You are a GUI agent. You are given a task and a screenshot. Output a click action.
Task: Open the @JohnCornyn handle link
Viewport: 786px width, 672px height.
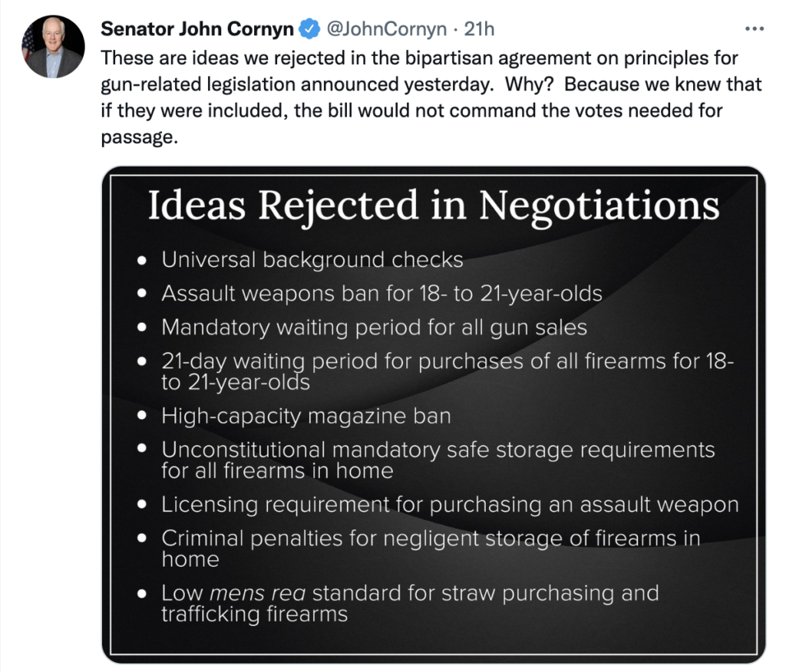click(386, 30)
